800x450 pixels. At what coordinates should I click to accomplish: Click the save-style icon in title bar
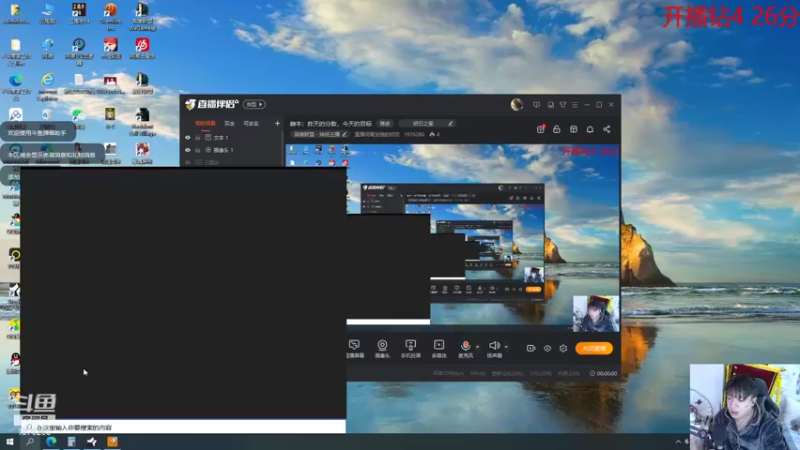click(551, 105)
